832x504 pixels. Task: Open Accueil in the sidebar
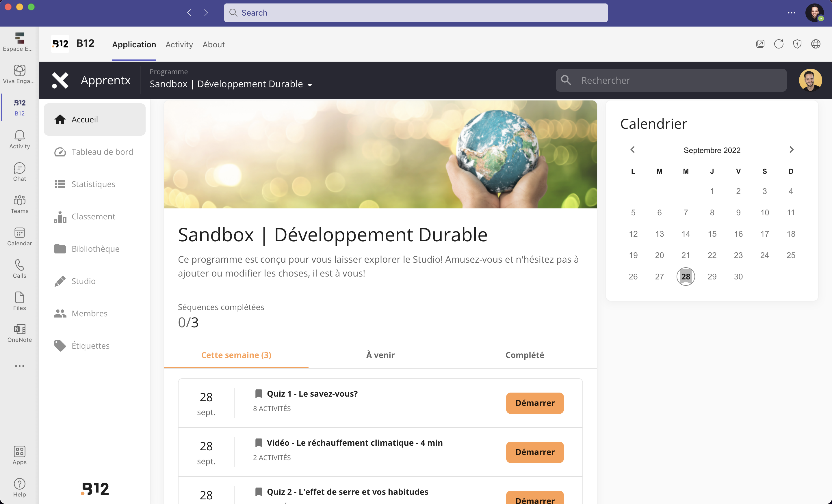point(94,120)
